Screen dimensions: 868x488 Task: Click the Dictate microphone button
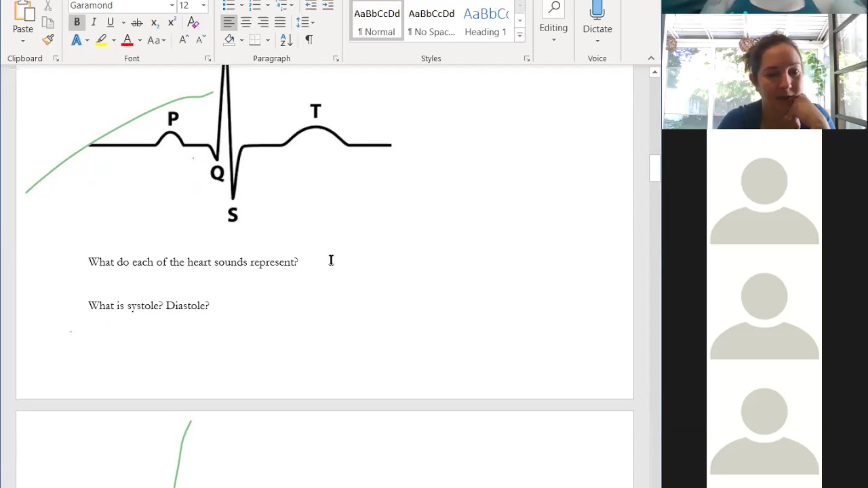pyautogui.click(x=597, y=21)
